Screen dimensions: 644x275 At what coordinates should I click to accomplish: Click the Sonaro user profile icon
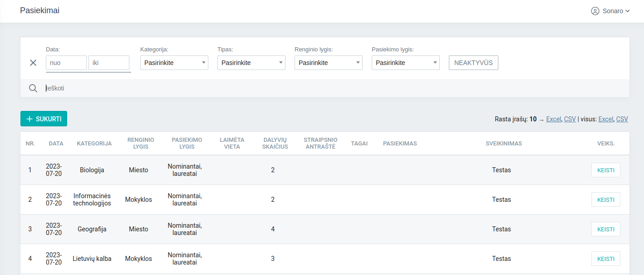[x=595, y=11]
